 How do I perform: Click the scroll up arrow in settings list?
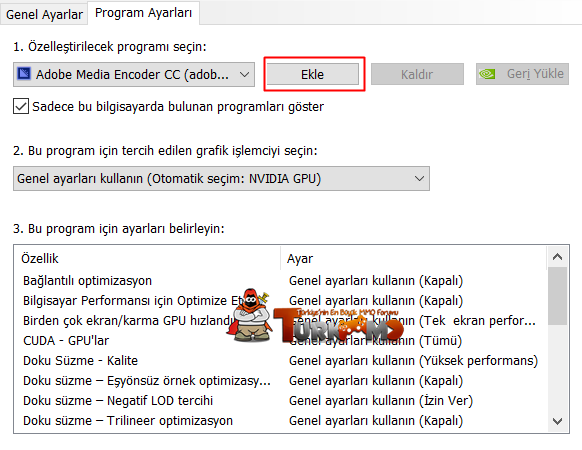coord(557,257)
